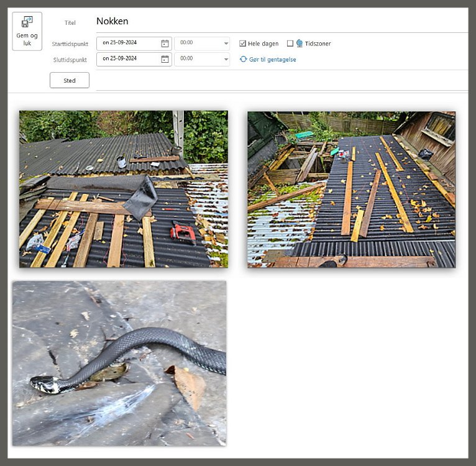Screen dimensions: 476x466
Task: Select the roof photo with wooden battens
Action: point(351,189)
